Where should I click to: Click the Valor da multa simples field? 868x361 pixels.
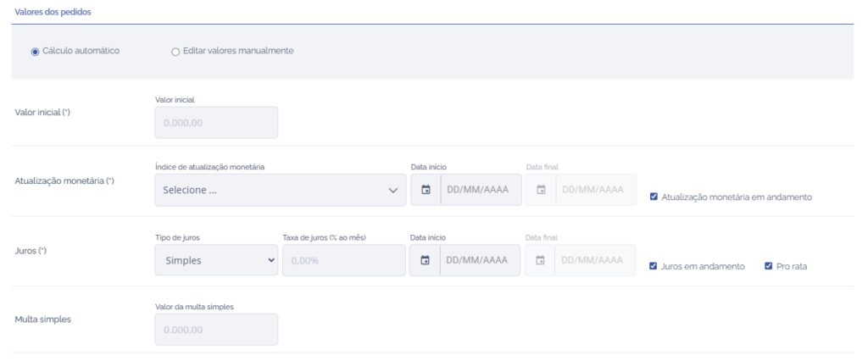point(216,330)
